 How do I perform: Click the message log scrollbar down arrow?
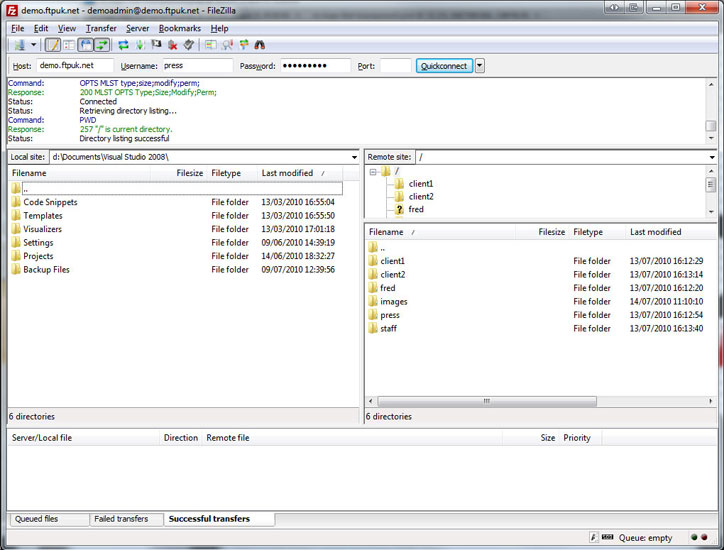point(711,139)
